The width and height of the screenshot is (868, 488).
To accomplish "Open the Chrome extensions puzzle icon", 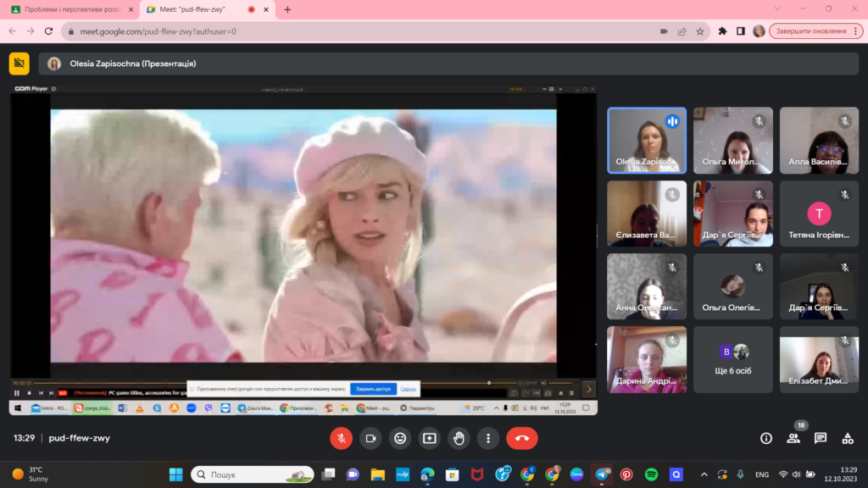I will point(722,31).
